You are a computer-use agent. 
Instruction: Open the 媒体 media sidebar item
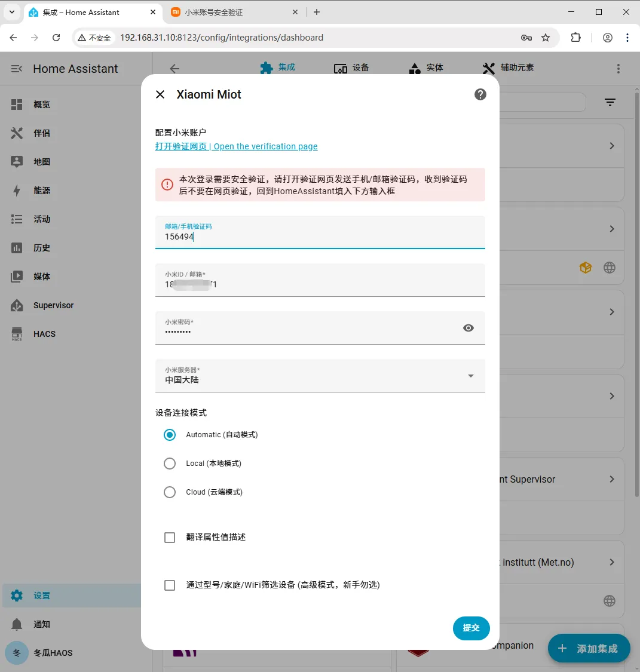click(x=71, y=277)
